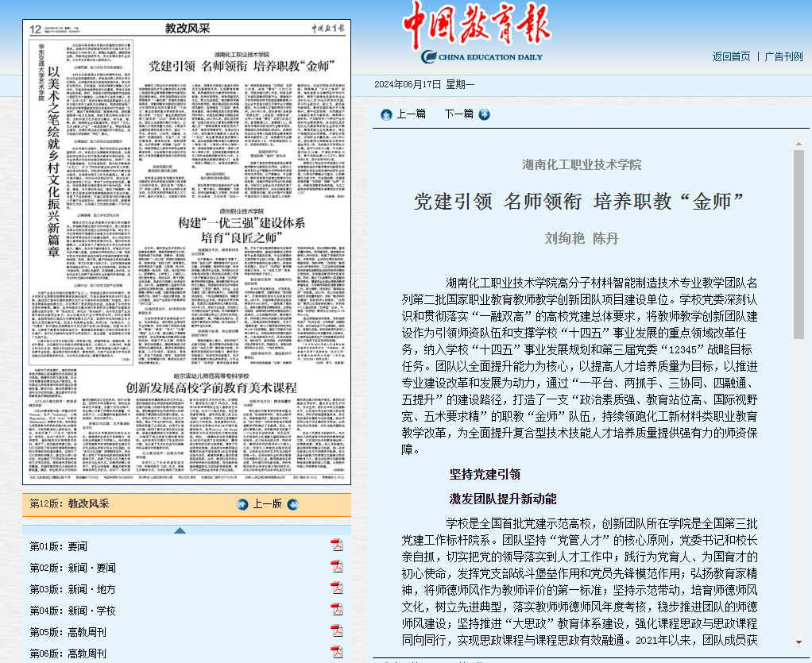Click the left arrow icon beside 上一篇

(386, 115)
